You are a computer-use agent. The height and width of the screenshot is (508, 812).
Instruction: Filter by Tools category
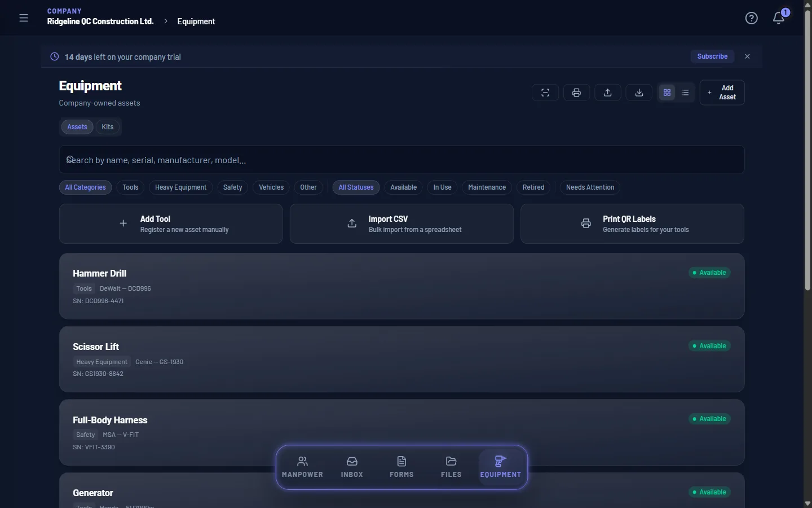[130, 187]
